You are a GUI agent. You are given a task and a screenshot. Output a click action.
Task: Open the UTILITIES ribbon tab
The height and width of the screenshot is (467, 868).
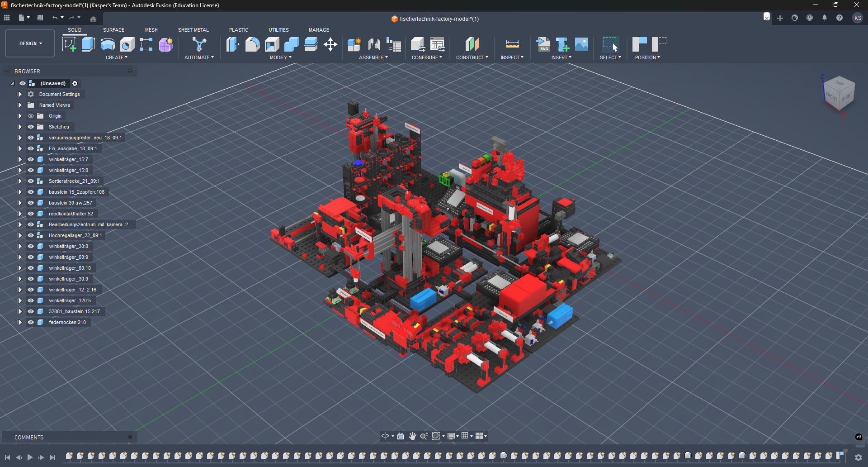click(278, 30)
